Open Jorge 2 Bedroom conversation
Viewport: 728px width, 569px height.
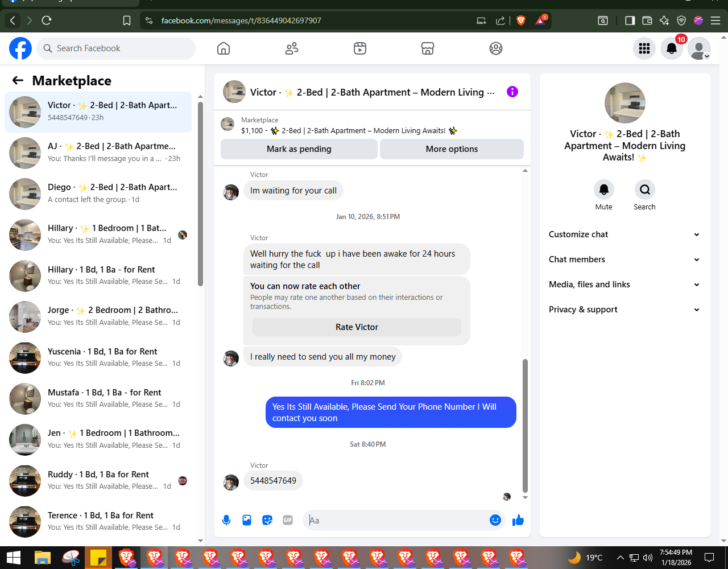click(98, 317)
